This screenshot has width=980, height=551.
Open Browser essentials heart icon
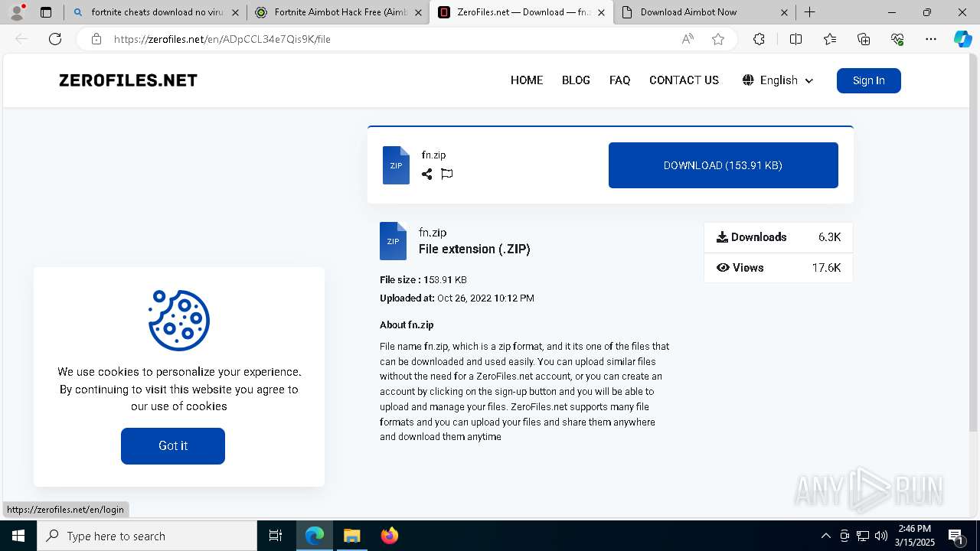pyautogui.click(x=897, y=39)
